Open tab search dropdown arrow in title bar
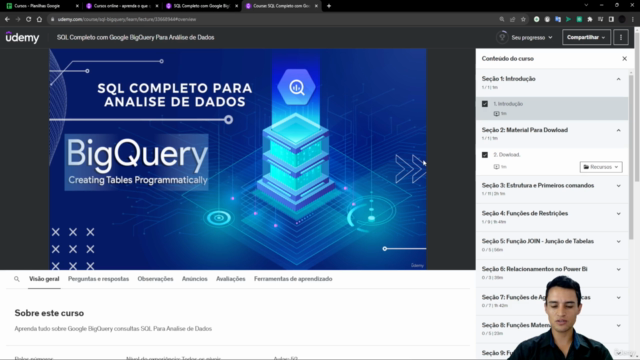 click(x=586, y=5)
